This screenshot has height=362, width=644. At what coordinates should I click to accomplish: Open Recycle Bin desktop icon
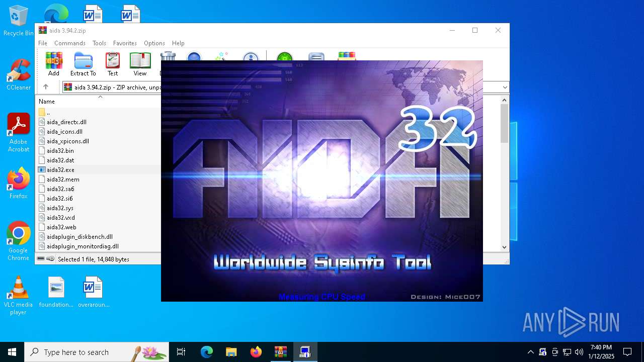pyautogui.click(x=19, y=21)
